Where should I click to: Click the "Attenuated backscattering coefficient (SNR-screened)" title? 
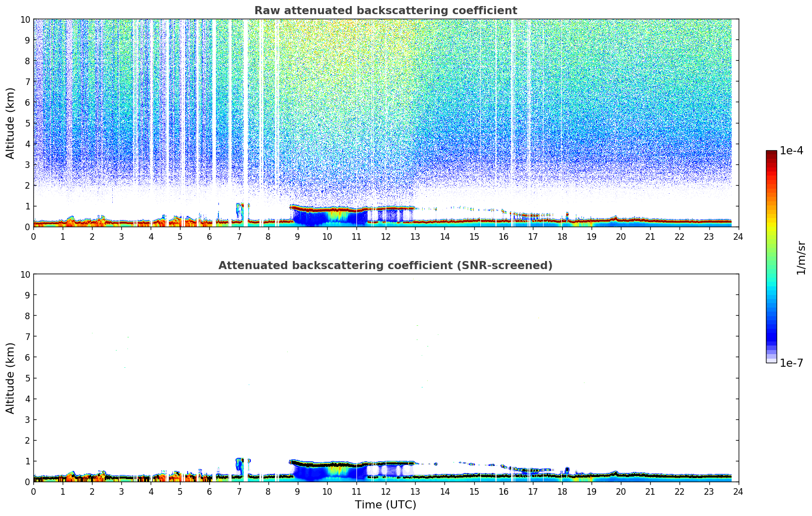386,266
